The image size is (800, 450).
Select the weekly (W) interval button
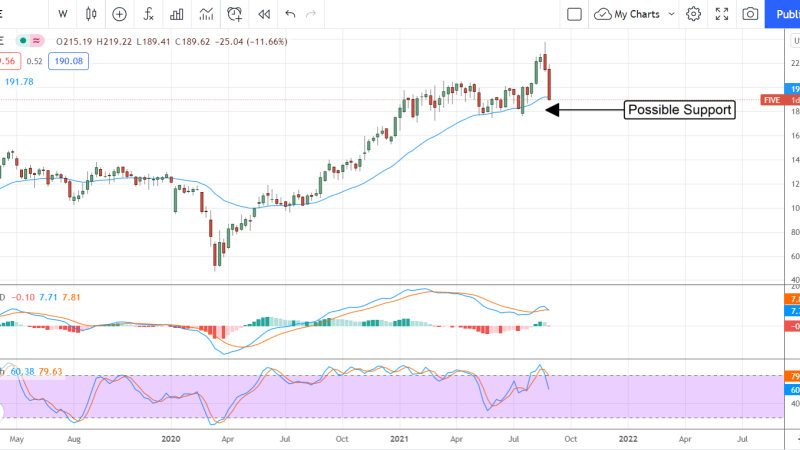point(63,14)
